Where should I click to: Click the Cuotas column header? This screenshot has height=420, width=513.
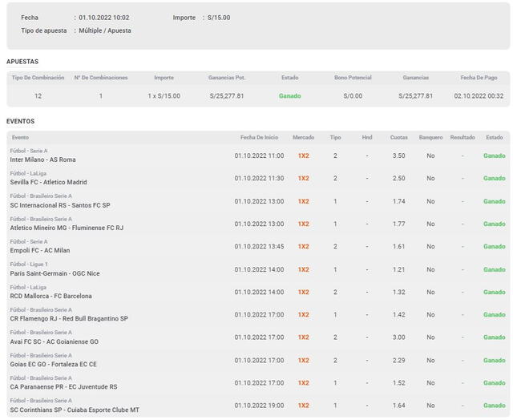(x=399, y=137)
